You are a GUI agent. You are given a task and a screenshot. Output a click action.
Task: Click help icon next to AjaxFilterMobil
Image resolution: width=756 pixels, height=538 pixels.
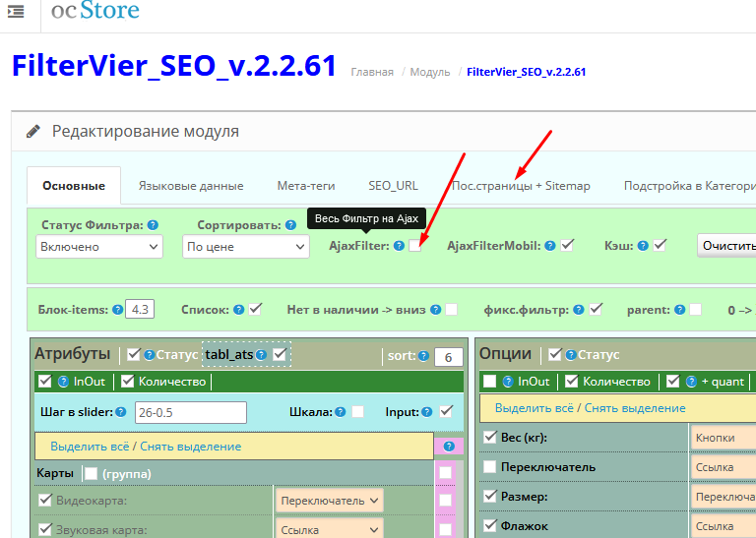pos(550,246)
